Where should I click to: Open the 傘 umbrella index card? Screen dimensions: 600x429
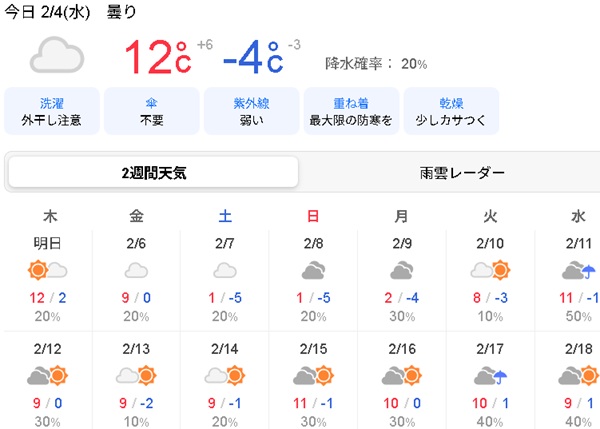tap(152, 111)
